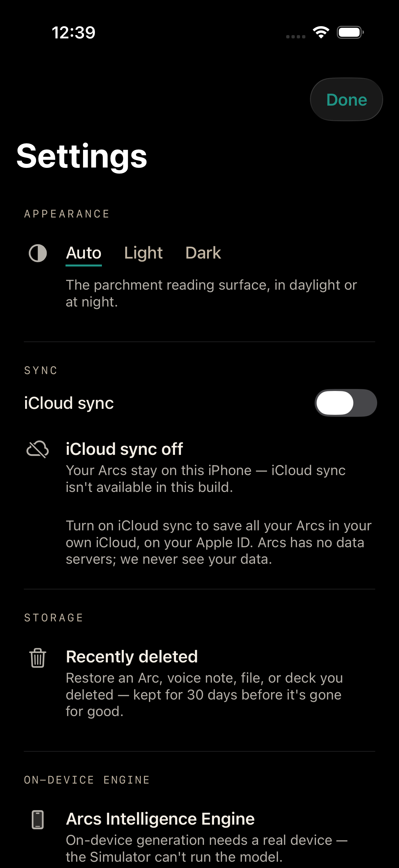Tap the iCloud sync label
Image resolution: width=399 pixels, height=868 pixels.
click(69, 403)
